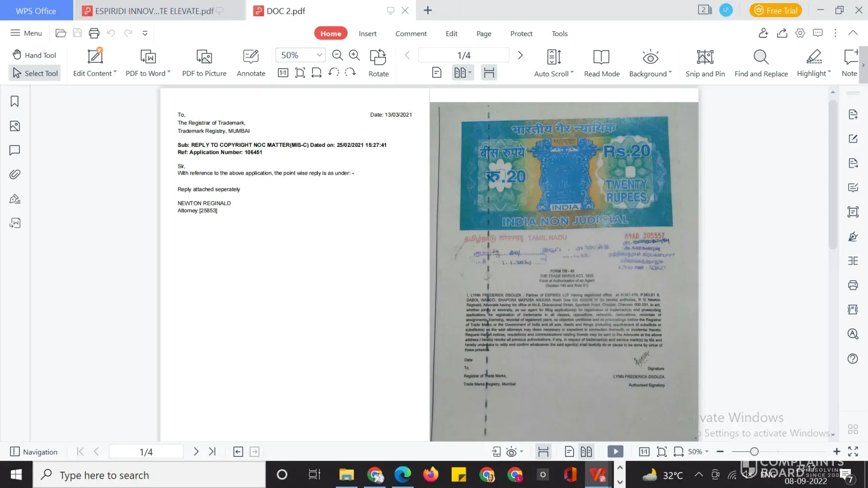
Task: Enter full screen mode from status bar
Action: click(853, 451)
